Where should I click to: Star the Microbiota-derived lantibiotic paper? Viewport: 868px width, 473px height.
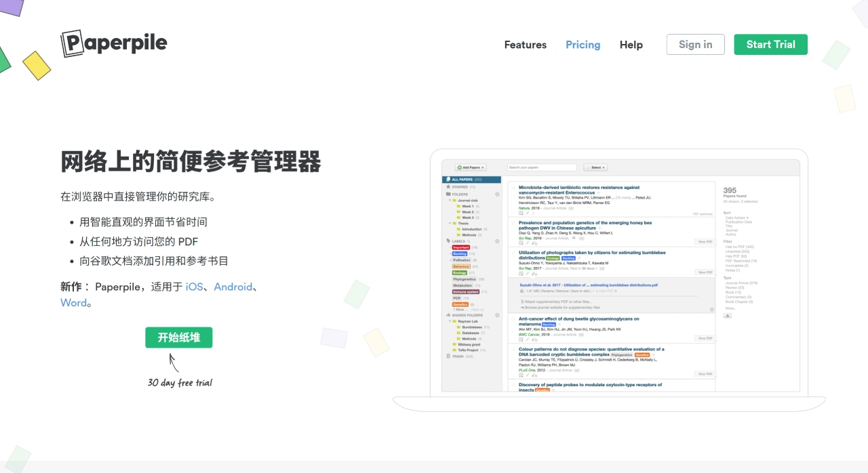coord(598,193)
